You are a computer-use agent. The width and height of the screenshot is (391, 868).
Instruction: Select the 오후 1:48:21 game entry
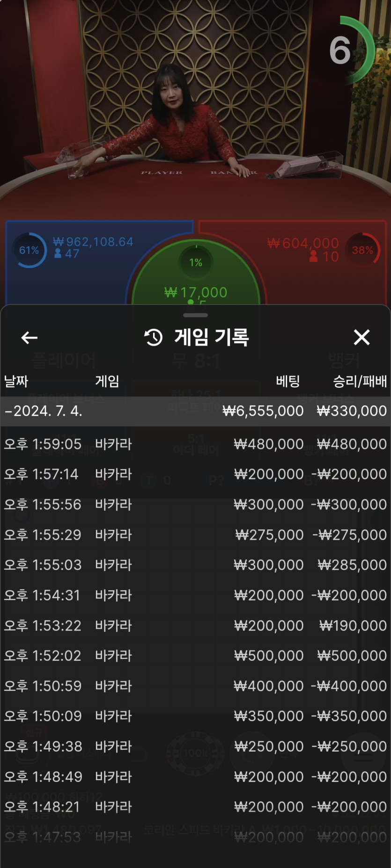click(x=195, y=807)
